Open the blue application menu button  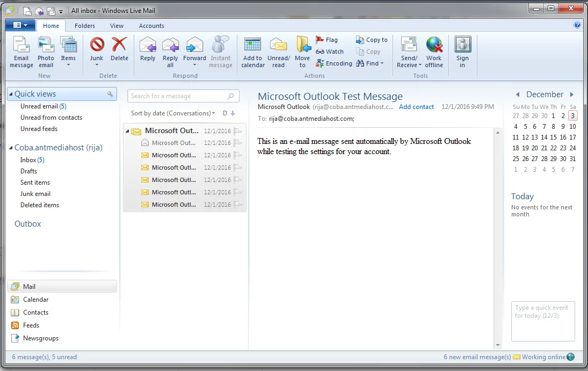[x=20, y=25]
